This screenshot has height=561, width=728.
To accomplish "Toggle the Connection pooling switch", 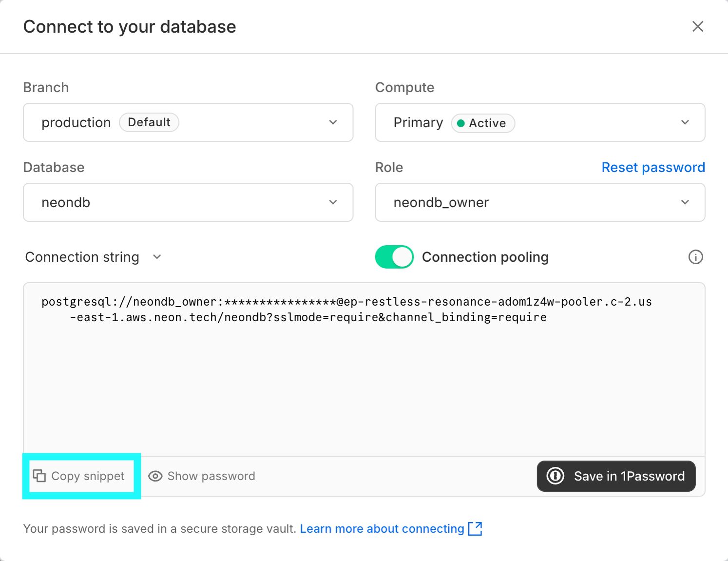I will tap(394, 257).
